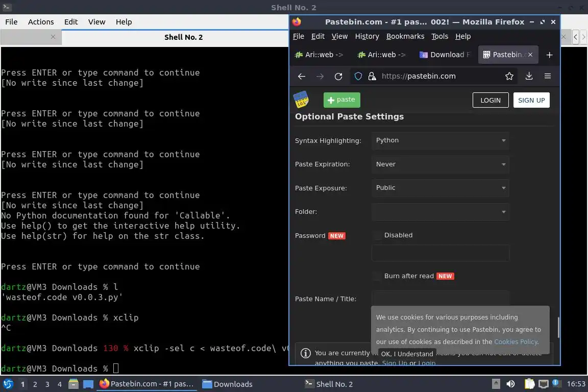Image resolution: width=588 pixels, height=392 pixels.
Task: Click the update notifier tray icon
Action: [x=556, y=383]
